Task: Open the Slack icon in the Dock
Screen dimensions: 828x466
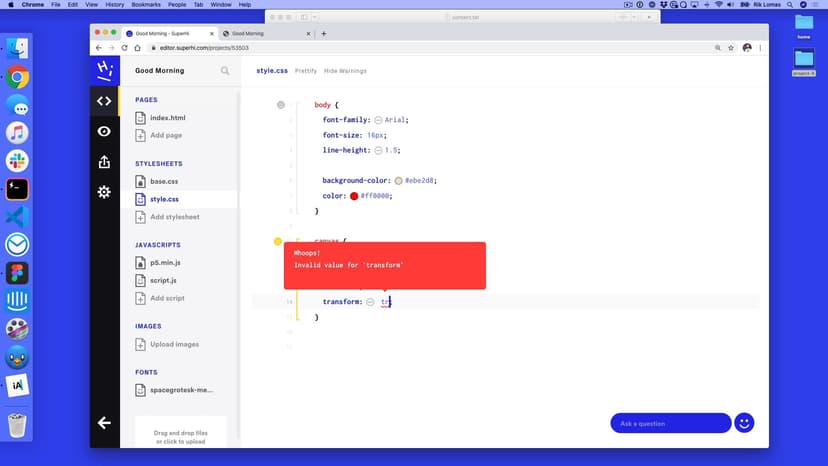Action: click(17, 161)
